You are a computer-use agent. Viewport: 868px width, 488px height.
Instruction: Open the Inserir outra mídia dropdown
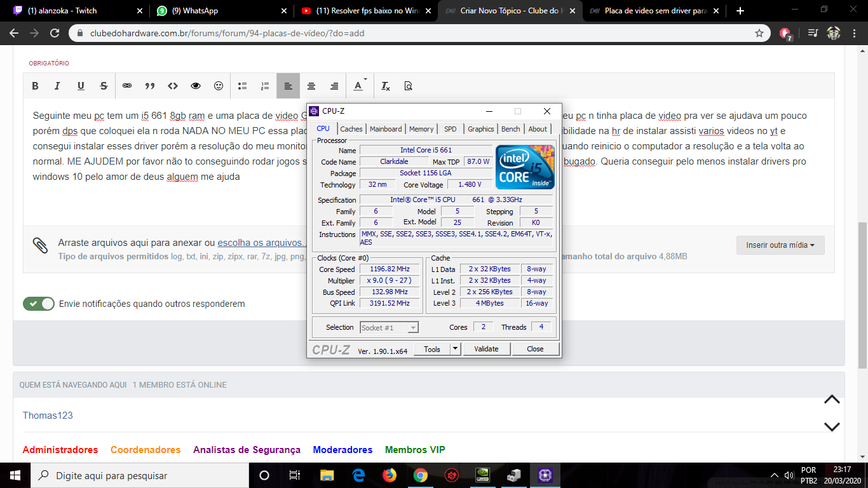(x=780, y=245)
